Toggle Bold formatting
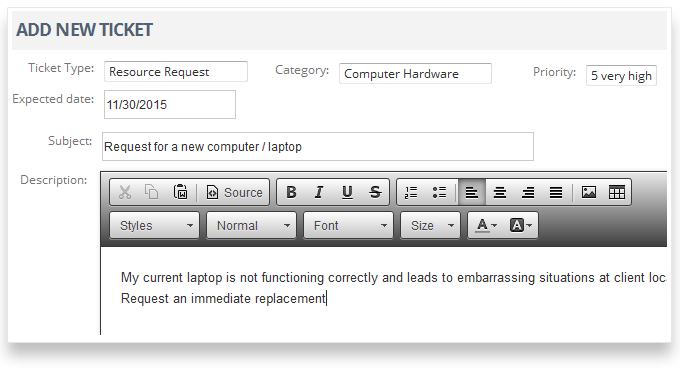The width and height of the screenshot is (680, 368). click(x=291, y=192)
